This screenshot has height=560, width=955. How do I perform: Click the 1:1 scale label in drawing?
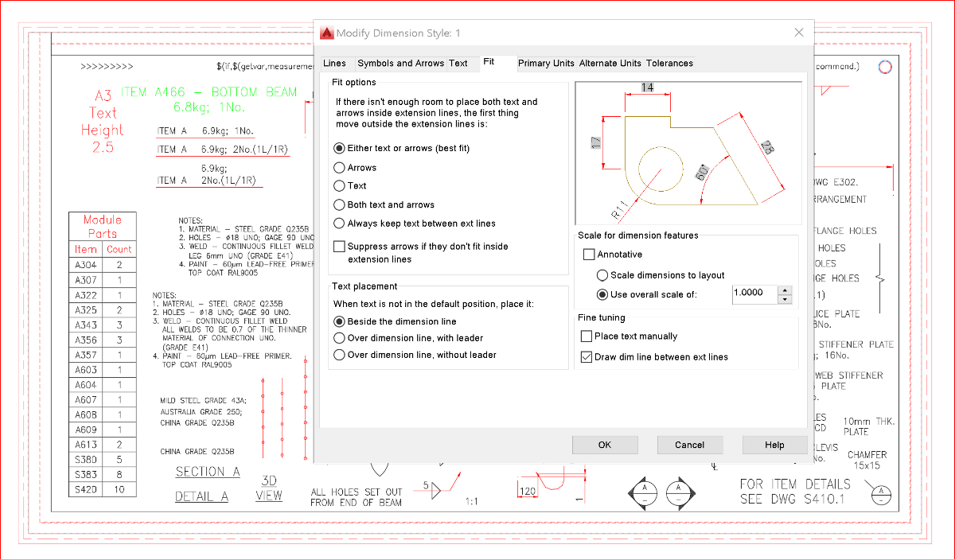(471, 502)
